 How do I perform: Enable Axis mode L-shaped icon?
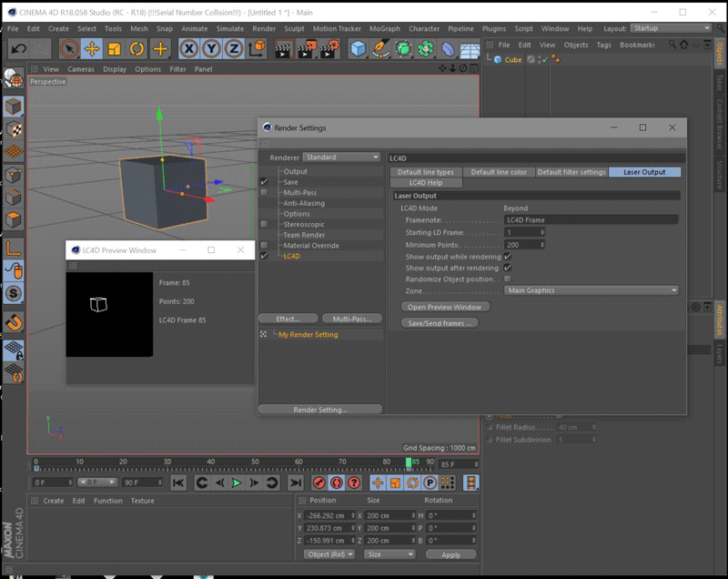click(x=14, y=248)
